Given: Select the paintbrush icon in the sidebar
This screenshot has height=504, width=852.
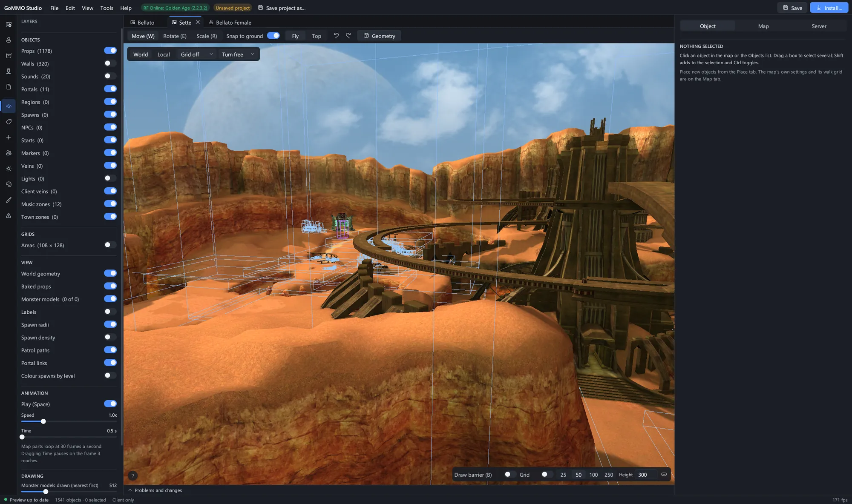Looking at the screenshot, I should point(9,200).
